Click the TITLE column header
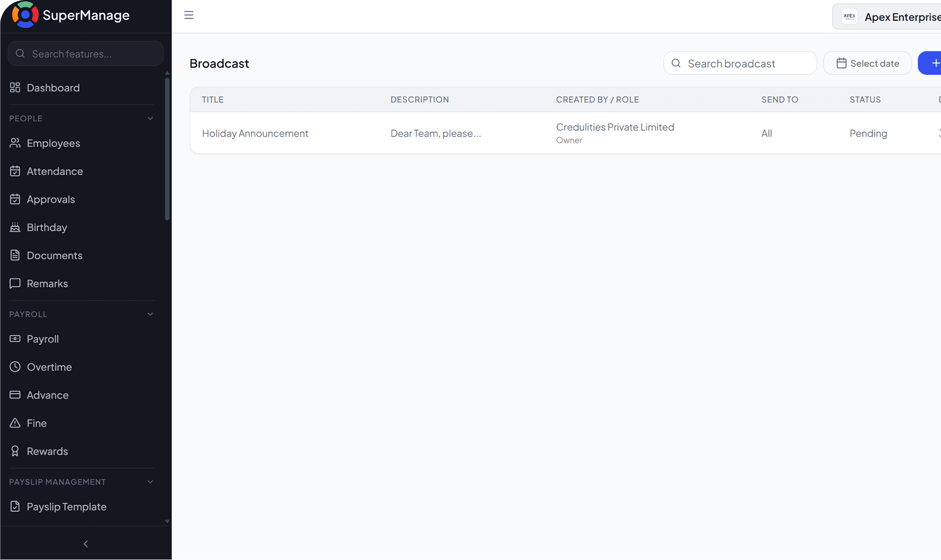The height and width of the screenshot is (560, 941). 213,100
